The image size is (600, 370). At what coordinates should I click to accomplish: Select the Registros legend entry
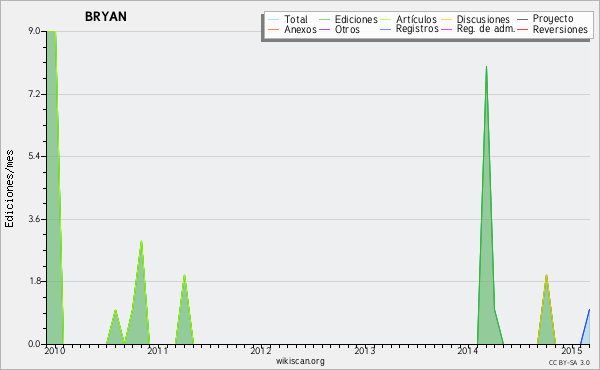(409, 29)
